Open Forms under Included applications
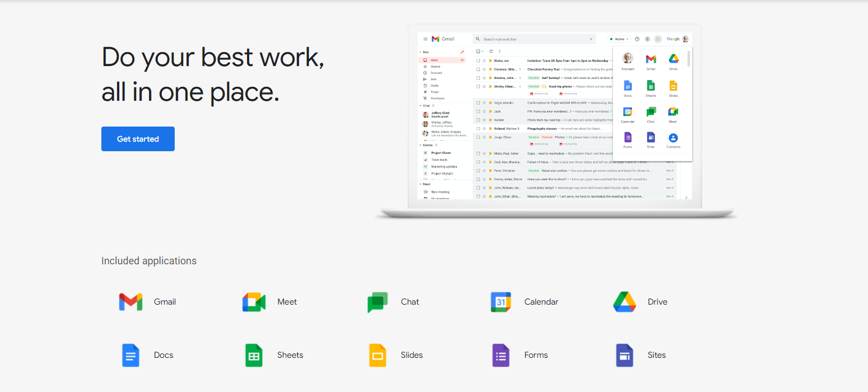 pyautogui.click(x=520, y=355)
